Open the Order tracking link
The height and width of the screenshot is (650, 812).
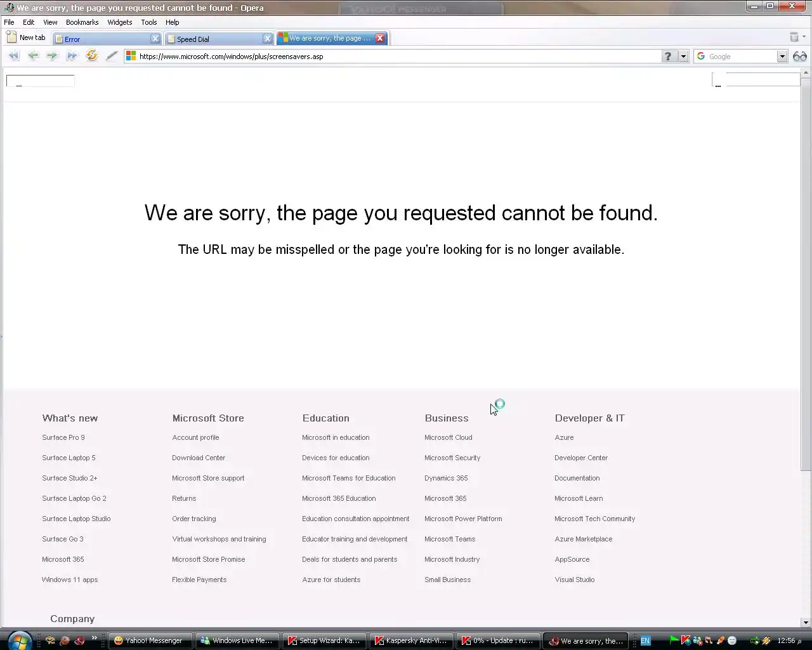(194, 519)
